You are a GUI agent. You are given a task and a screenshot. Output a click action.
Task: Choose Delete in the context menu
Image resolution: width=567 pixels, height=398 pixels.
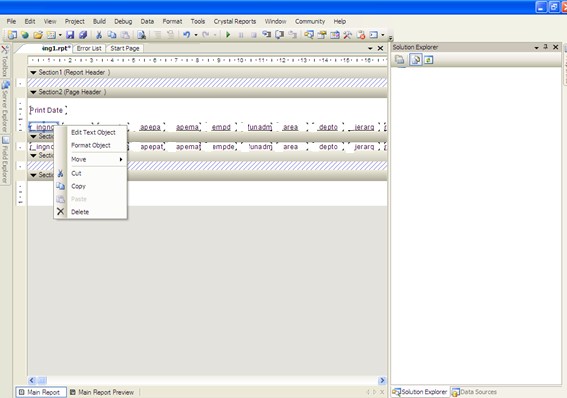point(80,212)
